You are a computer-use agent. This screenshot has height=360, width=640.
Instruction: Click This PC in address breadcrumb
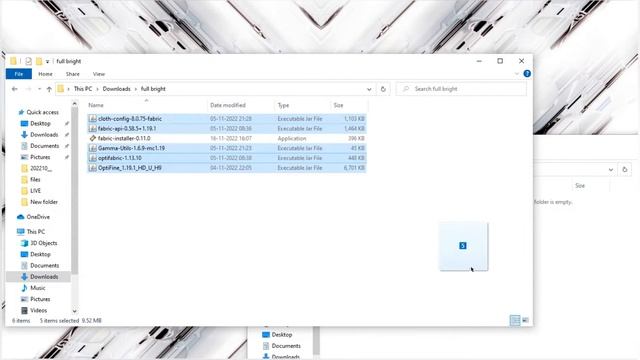click(x=83, y=89)
